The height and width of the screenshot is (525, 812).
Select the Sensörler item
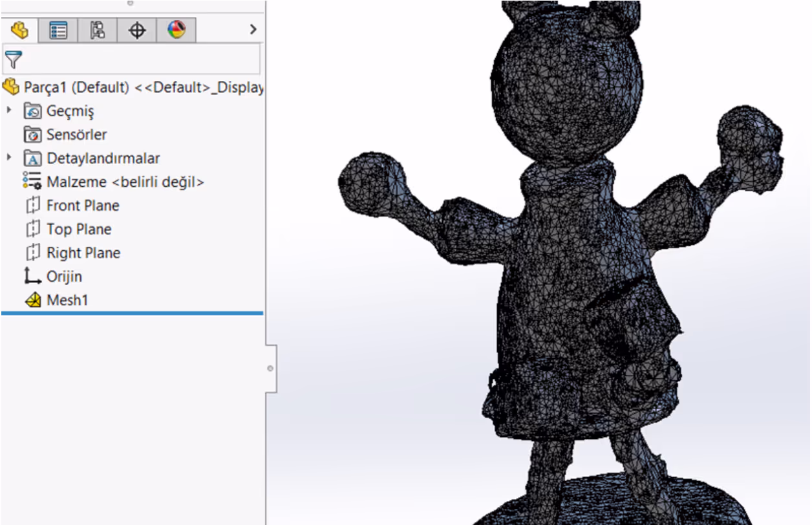[76, 134]
